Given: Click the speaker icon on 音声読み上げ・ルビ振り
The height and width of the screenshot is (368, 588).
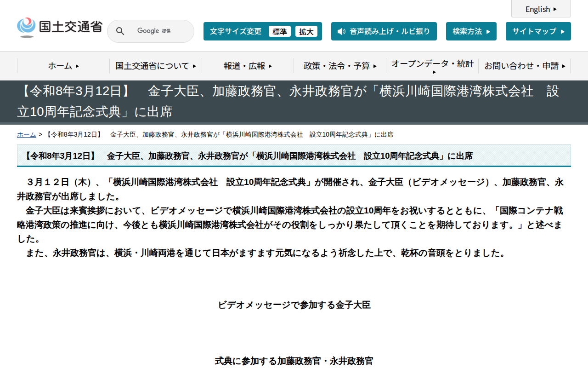Looking at the screenshot, I should click(340, 31).
